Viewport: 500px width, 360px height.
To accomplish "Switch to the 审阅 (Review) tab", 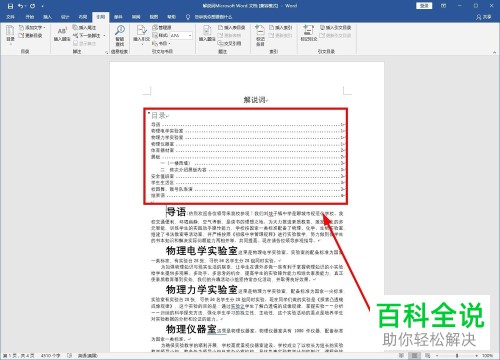I will [136, 17].
